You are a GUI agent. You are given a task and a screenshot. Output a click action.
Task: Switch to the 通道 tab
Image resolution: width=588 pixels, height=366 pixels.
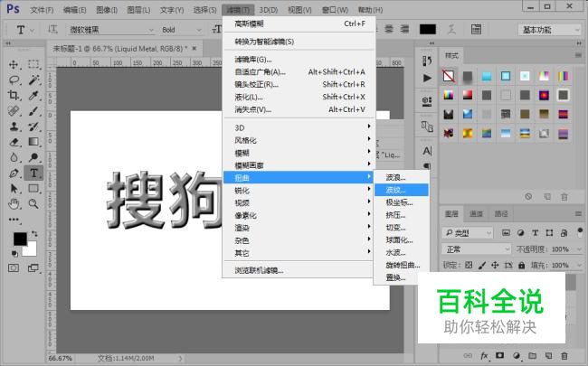(476, 213)
